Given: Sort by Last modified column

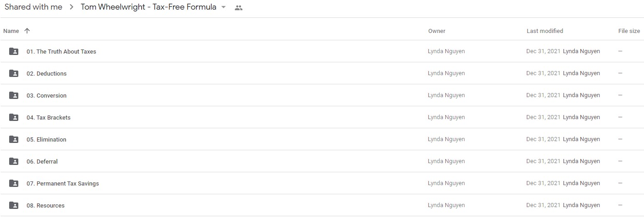Looking at the screenshot, I should click(x=545, y=31).
